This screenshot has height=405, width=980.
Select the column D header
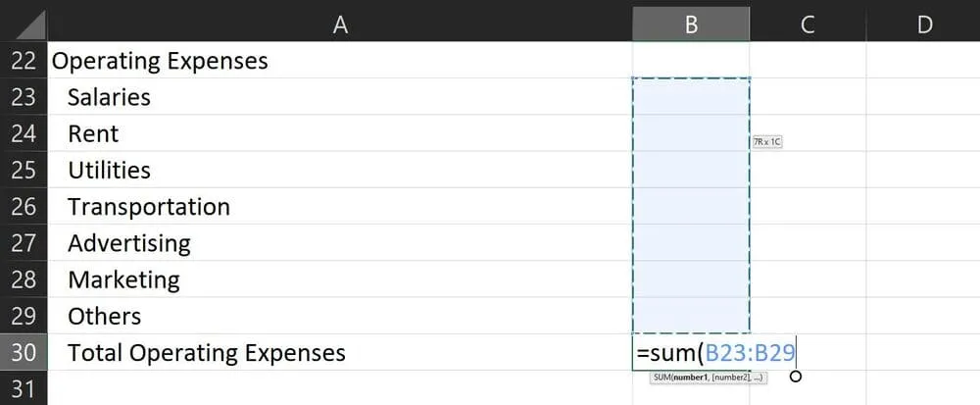pos(923,25)
